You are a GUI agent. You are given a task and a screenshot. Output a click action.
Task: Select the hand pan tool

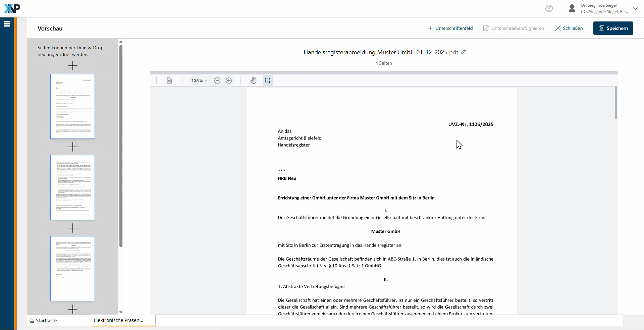click(253, 80)
